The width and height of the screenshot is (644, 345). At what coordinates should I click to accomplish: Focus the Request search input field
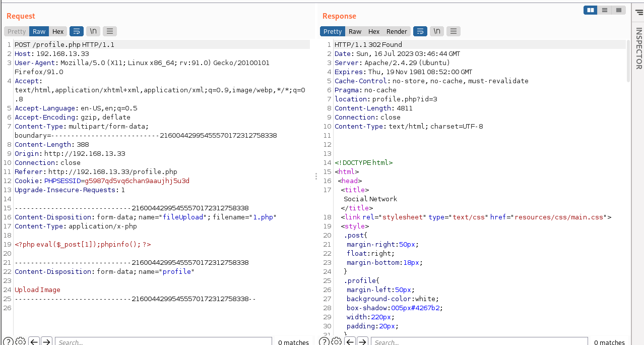(163, 342)
